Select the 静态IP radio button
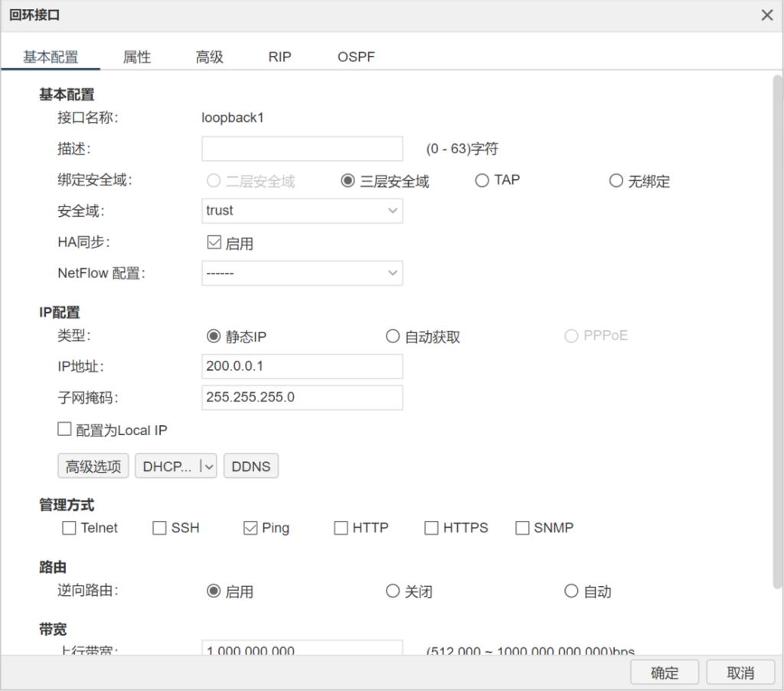Image resolution: width=784 pixels, height=691 pixels. tap(214, 336)
